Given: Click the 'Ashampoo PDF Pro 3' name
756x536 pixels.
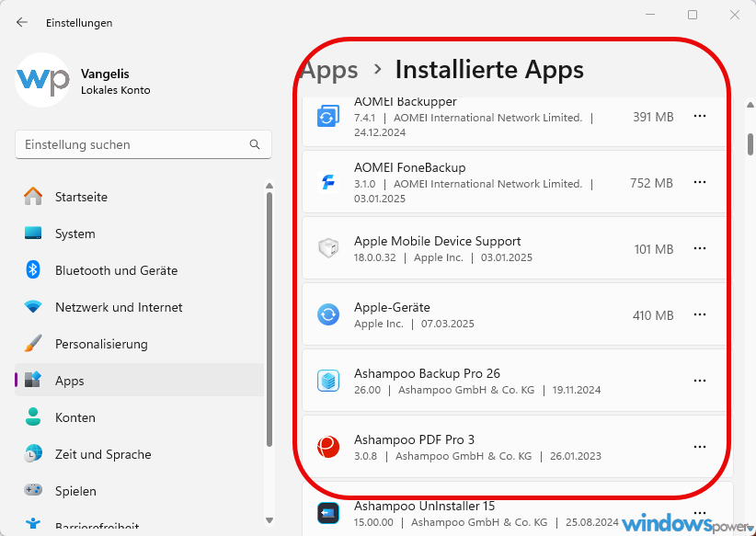Looking at the screenshot, I should (x=414, y=439).
